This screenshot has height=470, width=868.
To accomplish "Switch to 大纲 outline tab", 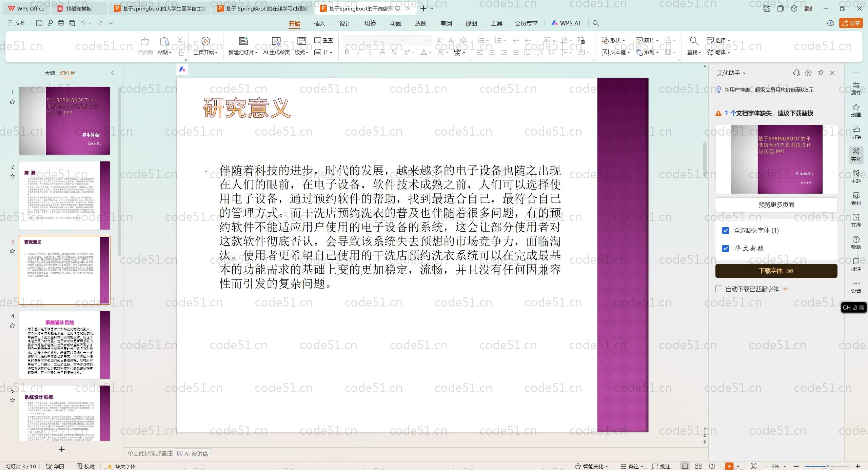I will pyautogui.click(x=50, y=73).
